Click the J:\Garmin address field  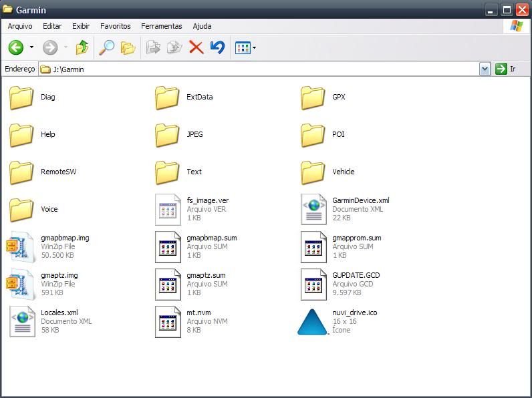pos(259,69)
